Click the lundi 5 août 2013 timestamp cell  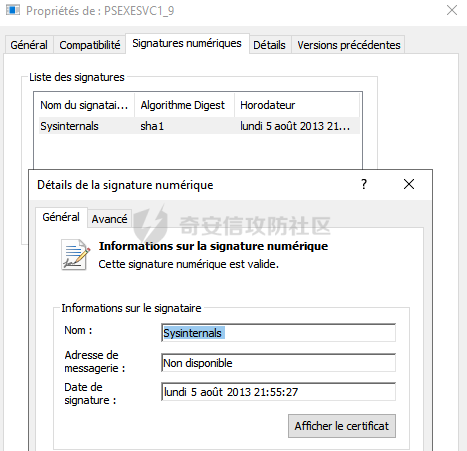[295, 126]
